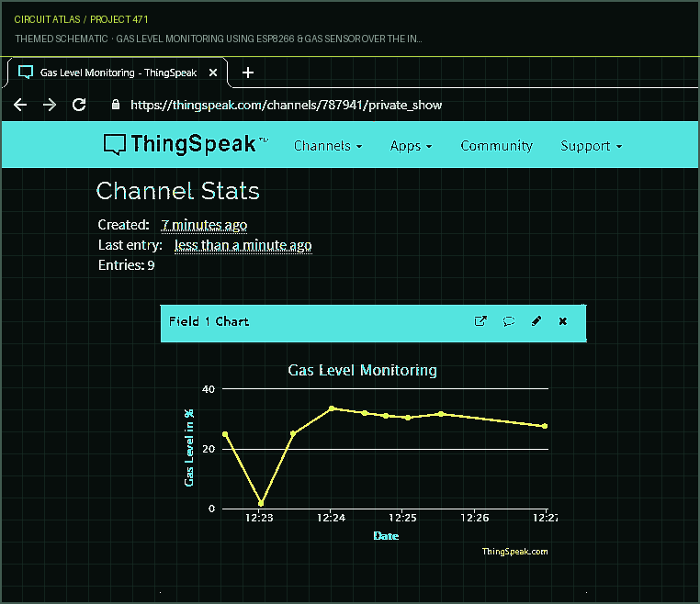Open Field 1 Chart in new window
This screenshot has width=700, height=604.
(x=480, y=321)
